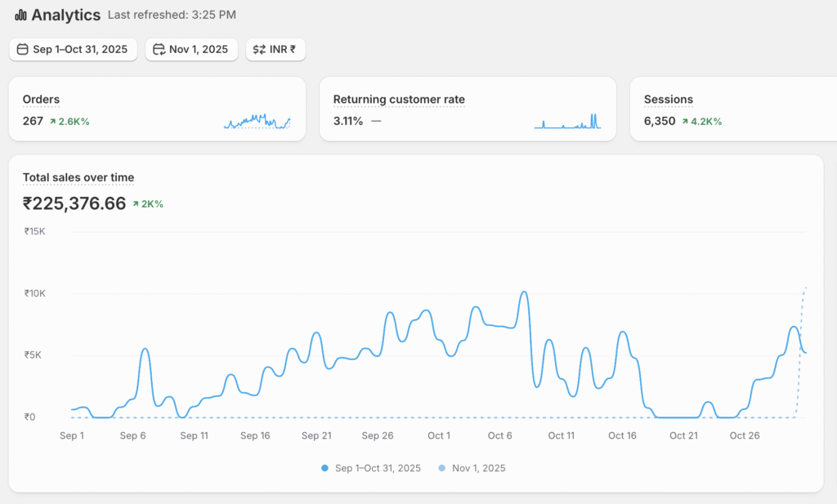837x504 pixels.
Task: Click the Total sales over time heading
Action: [78, 177]
